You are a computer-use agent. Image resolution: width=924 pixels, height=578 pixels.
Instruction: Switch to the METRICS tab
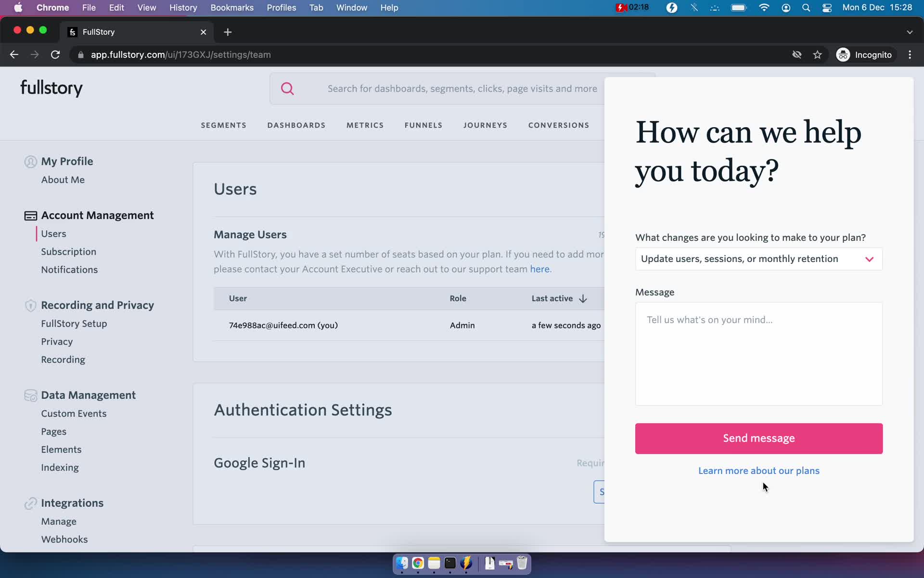[365, 125]
